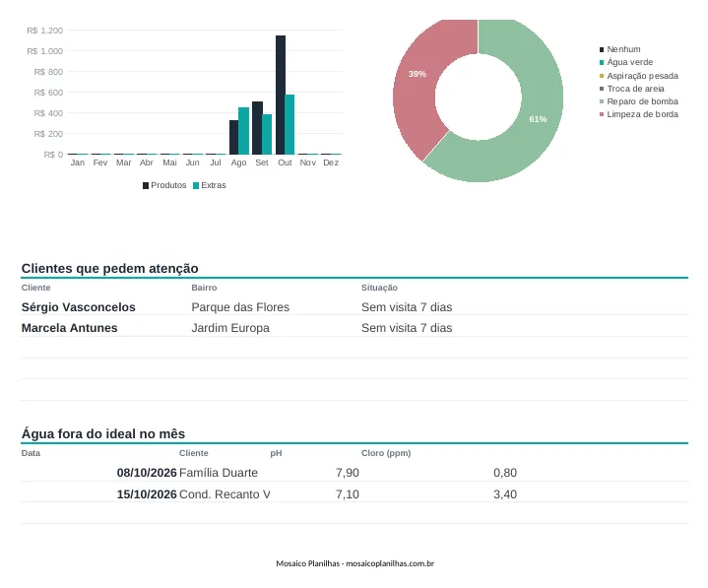Click the 'Set' month label
Screen dimensions: 708x588
[x=262, y=163]
